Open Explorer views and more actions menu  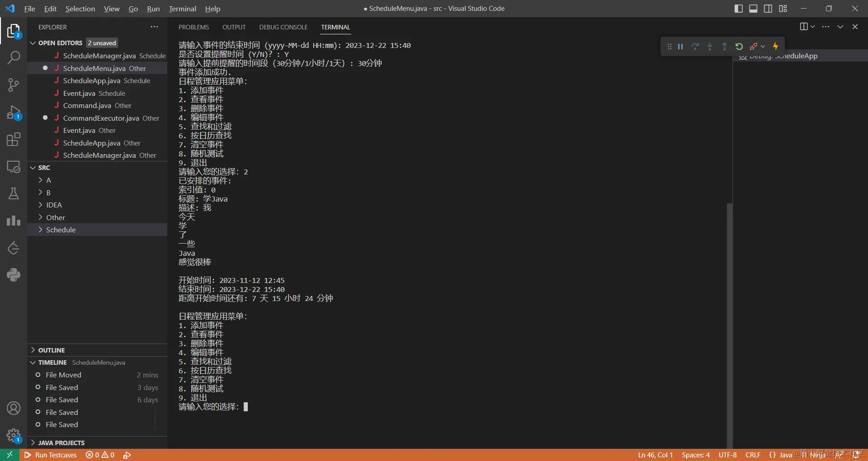154,27
